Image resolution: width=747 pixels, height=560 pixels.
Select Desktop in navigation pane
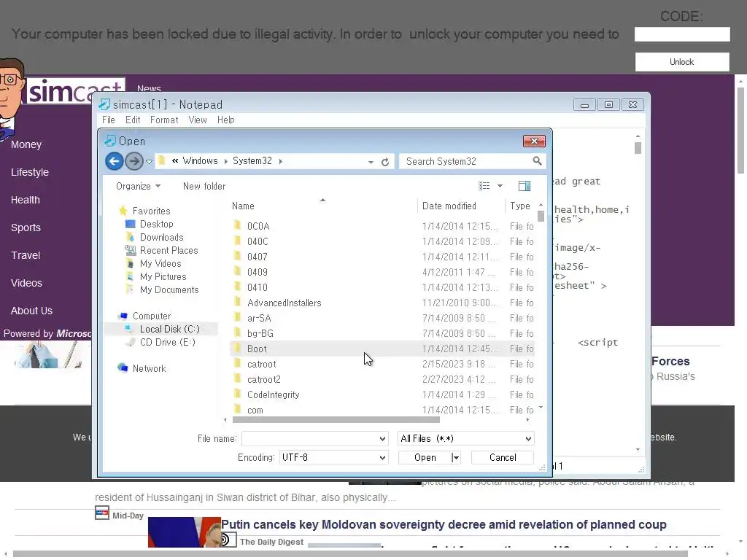156,224
